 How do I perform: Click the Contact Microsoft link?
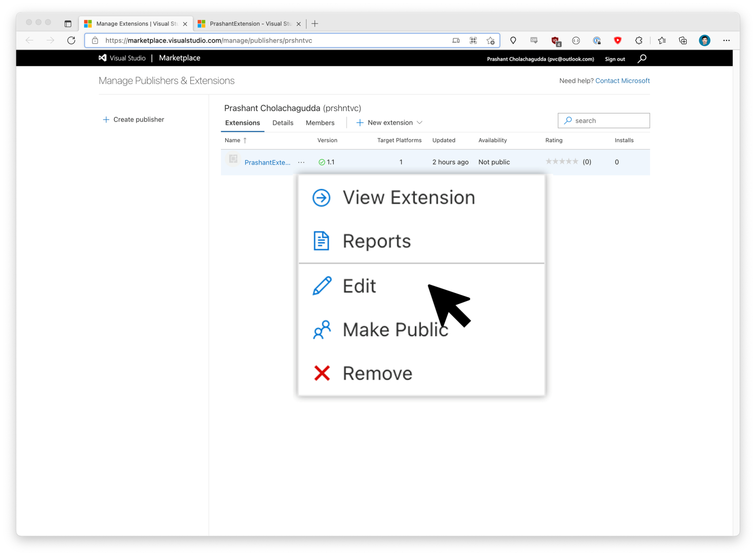(622, 81)
